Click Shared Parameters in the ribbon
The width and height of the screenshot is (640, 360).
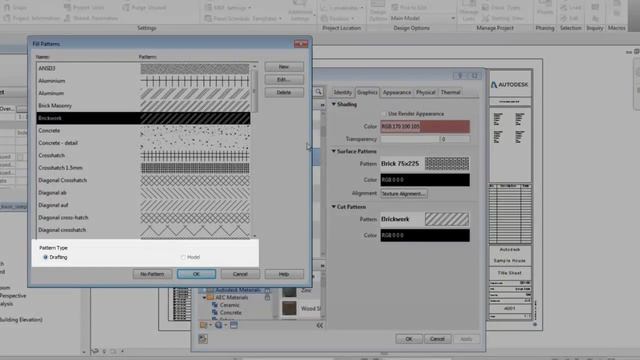91,18
